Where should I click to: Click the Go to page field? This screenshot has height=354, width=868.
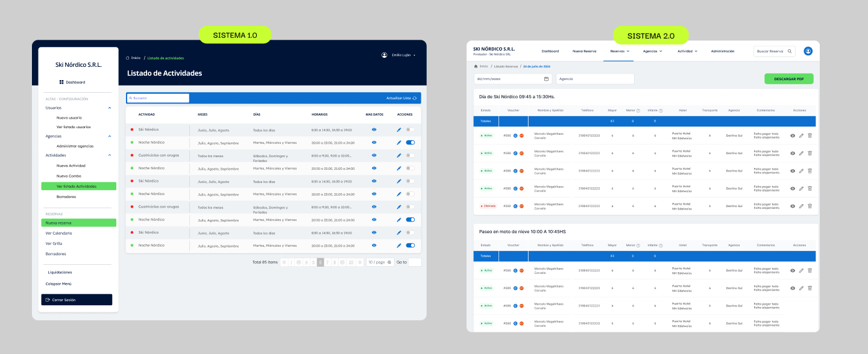point(415,262)
